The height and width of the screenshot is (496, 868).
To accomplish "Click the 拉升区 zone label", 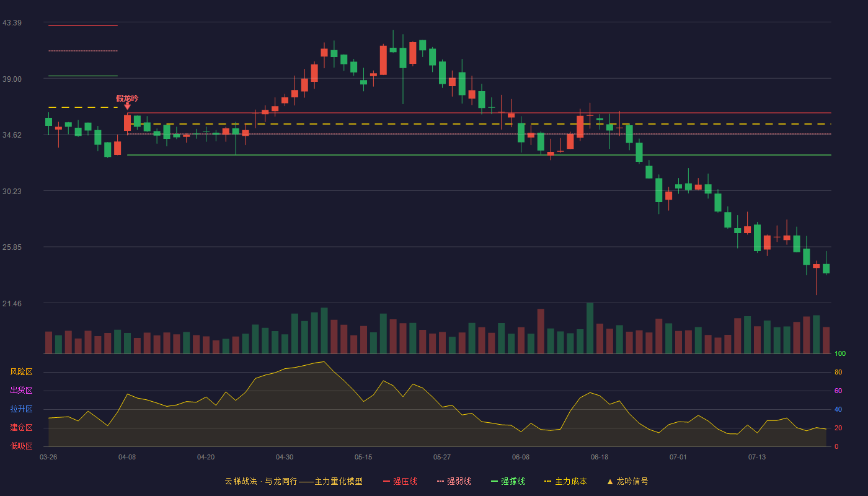I will 21,409.
